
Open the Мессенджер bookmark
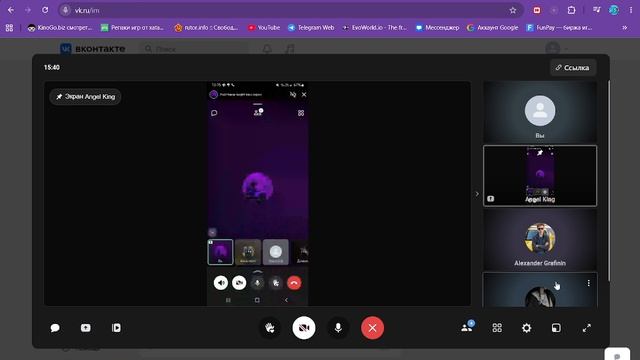click(x=437, y=28)
